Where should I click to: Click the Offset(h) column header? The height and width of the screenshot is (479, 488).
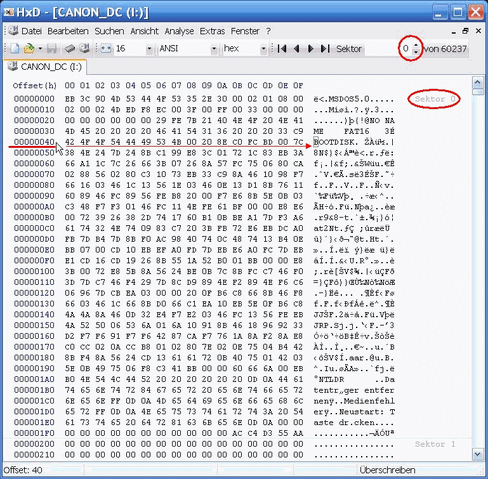pos(35,86)
